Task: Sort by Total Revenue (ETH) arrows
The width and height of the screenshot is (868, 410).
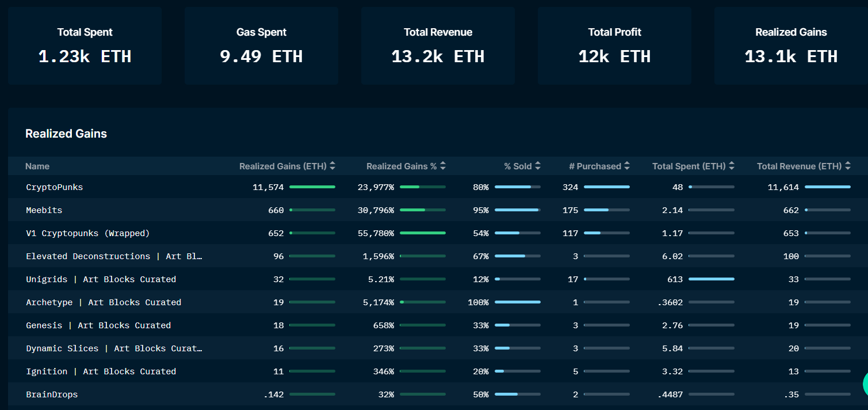Action: 848,166
